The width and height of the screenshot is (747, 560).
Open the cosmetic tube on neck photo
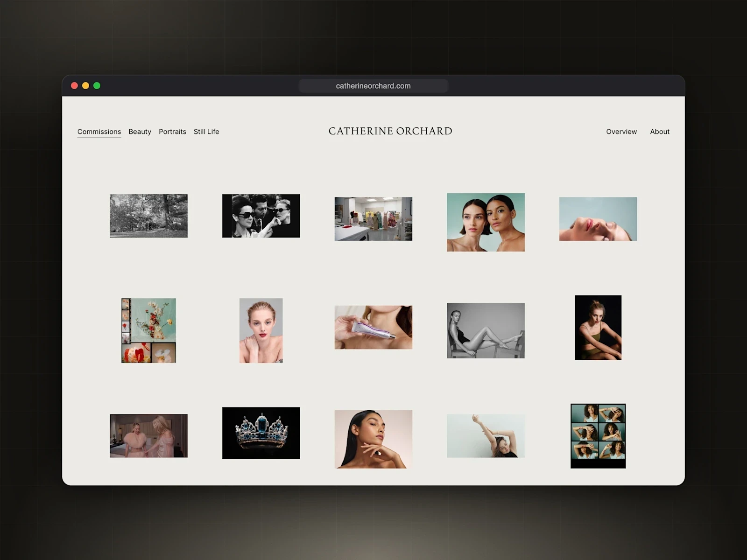click(x=373, y=327)
